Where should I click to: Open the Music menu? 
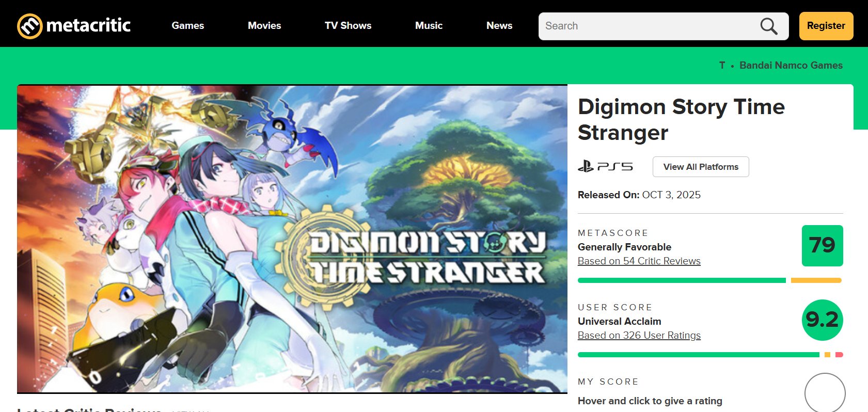point(429,25)
